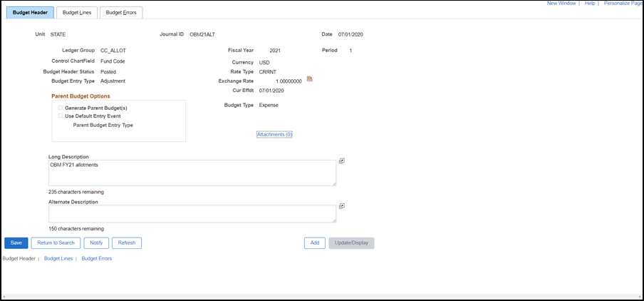Open the Budget Errors tab at top
This screenshot has height=301, width=644.
pyautogui.click(x=121, y=12)
